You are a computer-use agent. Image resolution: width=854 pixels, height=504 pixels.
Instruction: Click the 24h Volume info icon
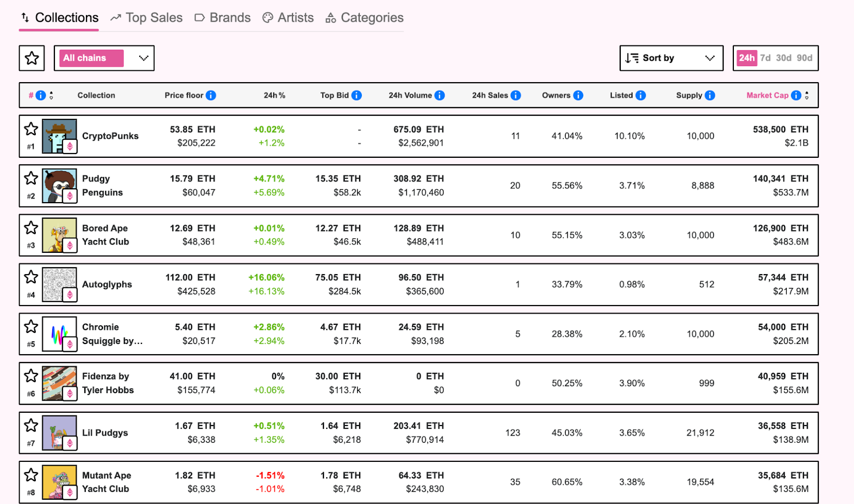(439, 95)
